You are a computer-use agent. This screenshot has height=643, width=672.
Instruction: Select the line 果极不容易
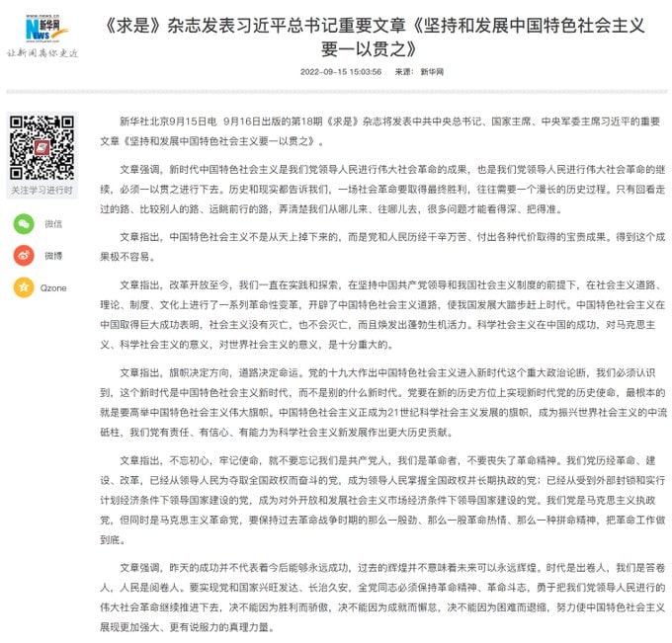[127, 257]
